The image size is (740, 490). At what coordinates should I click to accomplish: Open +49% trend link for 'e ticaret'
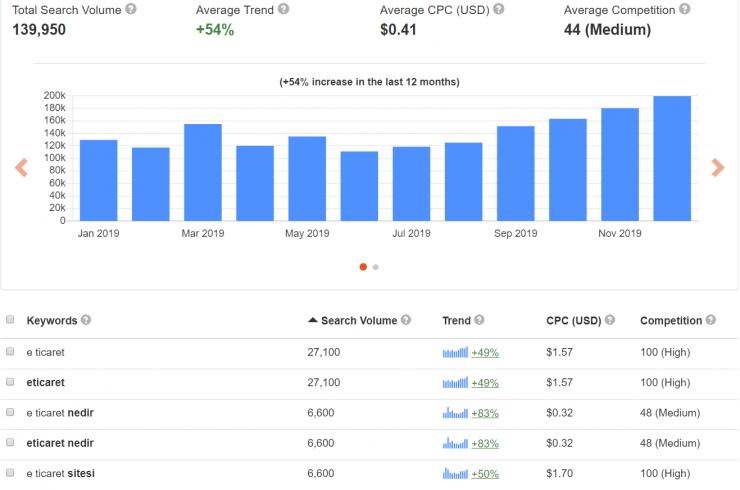tap(485, 353)
